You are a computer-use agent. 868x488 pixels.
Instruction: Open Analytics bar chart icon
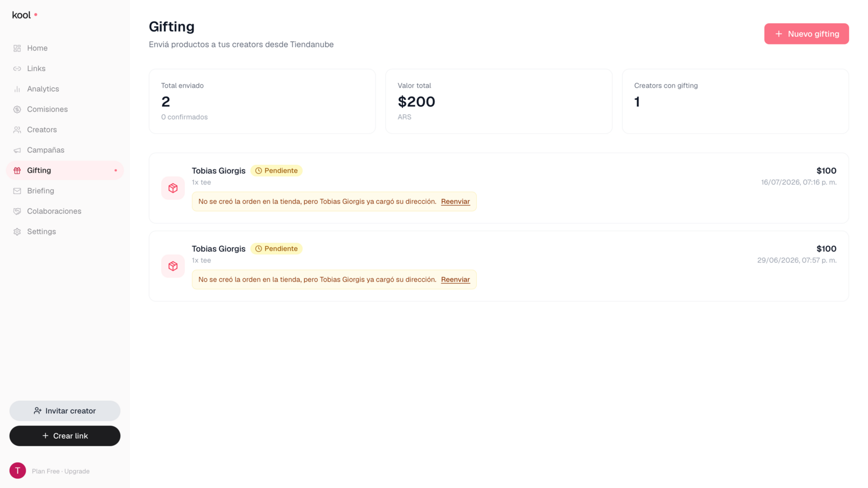click(x=17, y=89)
